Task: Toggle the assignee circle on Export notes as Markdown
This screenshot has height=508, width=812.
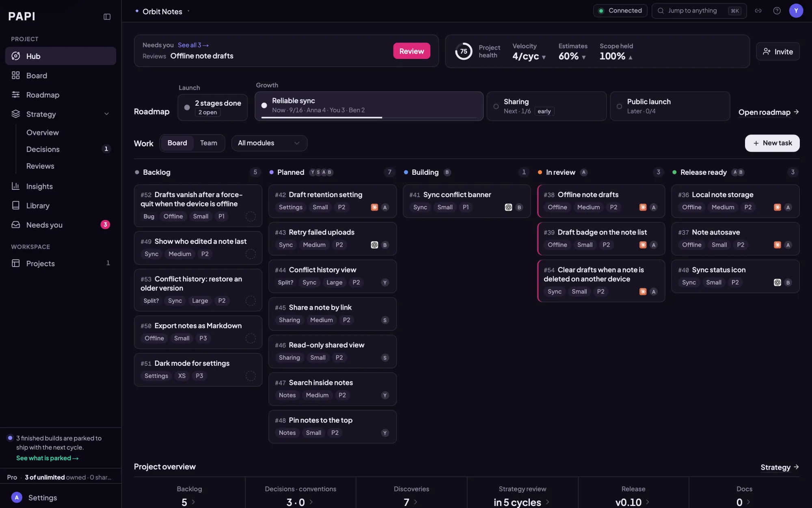Action: [251, 339]
